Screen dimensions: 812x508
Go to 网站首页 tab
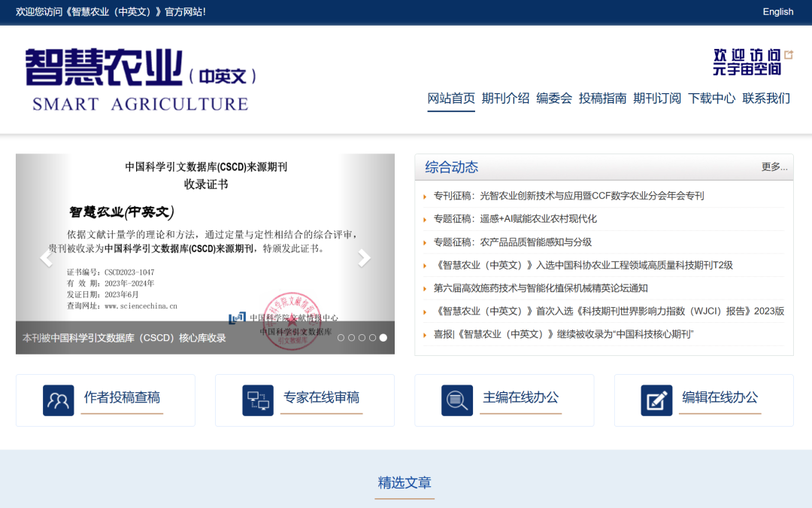click(451, 98)
